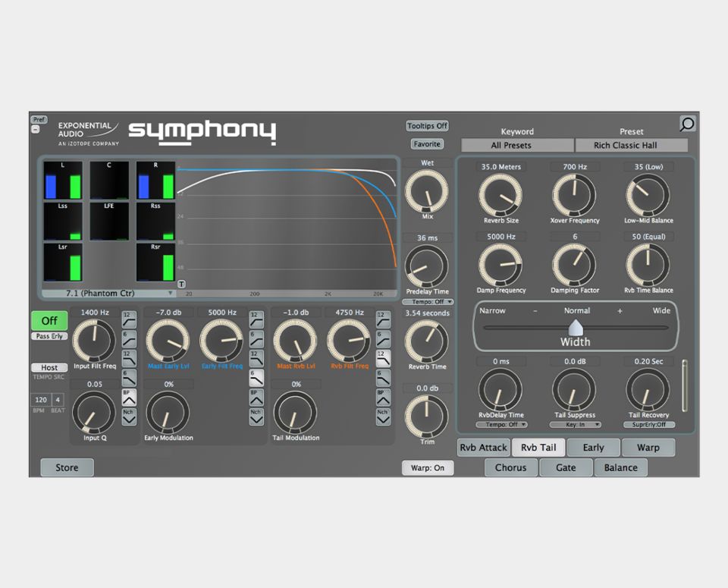Switch to the Chorus tab

510,467
